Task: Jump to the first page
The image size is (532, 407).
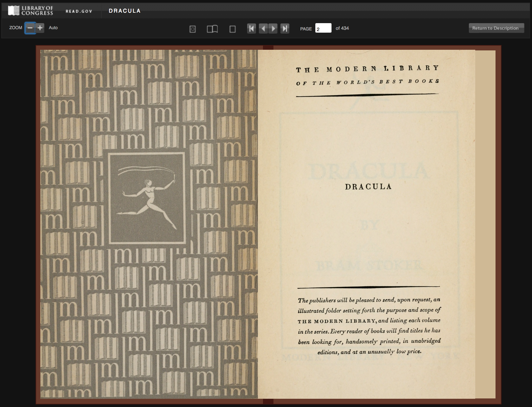Action: (252, 28)
